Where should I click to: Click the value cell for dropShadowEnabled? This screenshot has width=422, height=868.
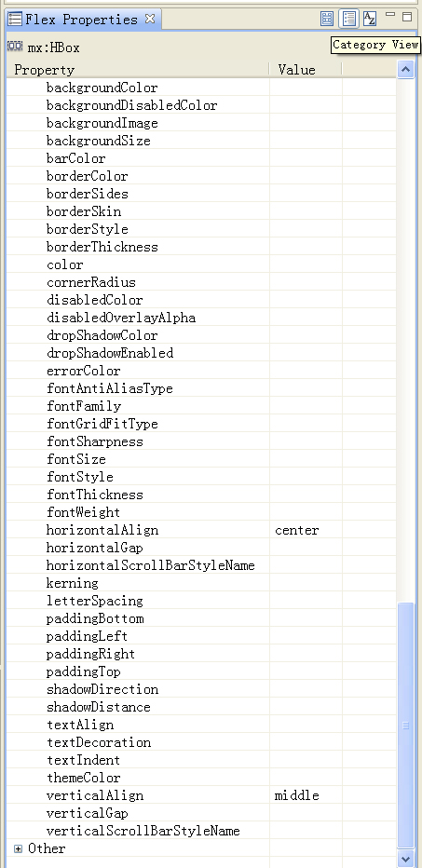[x=306, y=353]
